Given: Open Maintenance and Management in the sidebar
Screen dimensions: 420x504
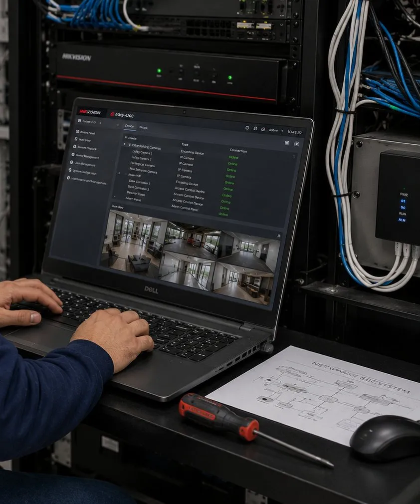Looking at the screenshot, I should pos(86,181).
